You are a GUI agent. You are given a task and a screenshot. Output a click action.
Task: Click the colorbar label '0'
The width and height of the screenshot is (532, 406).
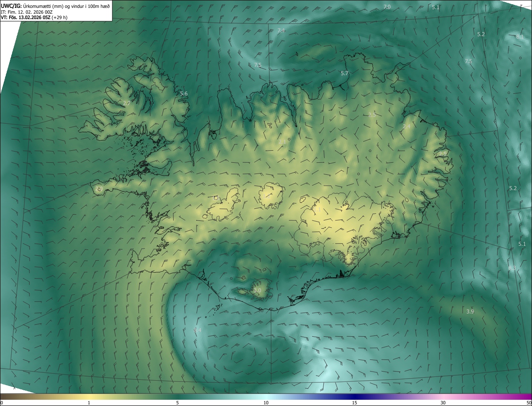coord(2,403)
